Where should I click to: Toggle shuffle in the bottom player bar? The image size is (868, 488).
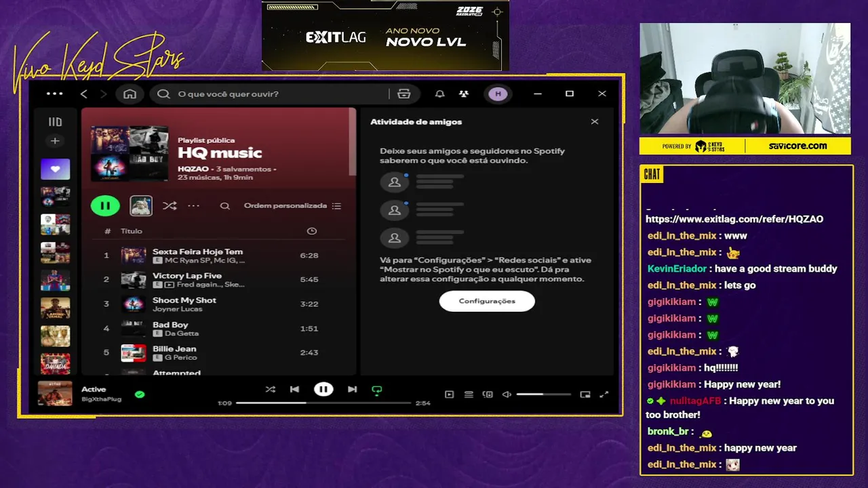point(271,389)
